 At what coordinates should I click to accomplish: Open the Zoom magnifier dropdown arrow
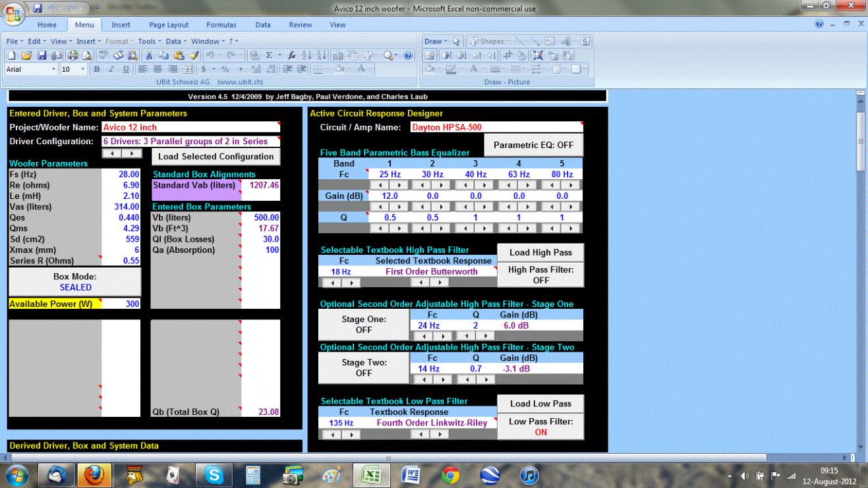tap(395, 55)
